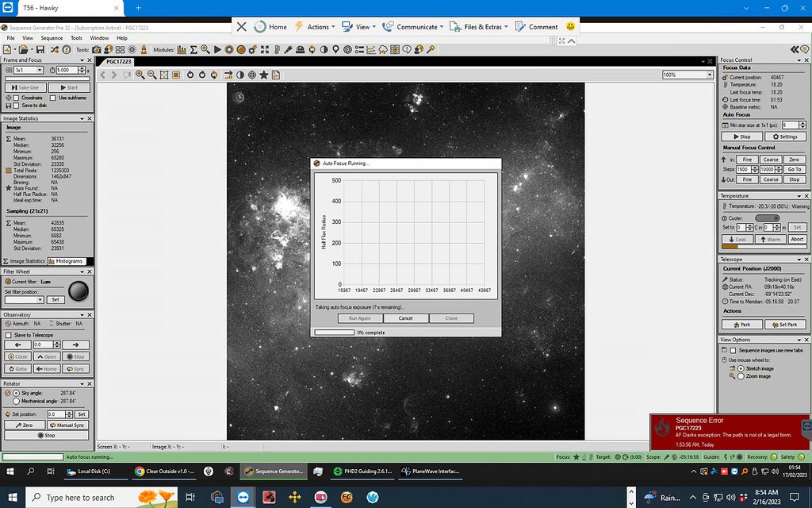
Task: Click TeamViewer smiley feedback icon
Action: pos(570,26)
